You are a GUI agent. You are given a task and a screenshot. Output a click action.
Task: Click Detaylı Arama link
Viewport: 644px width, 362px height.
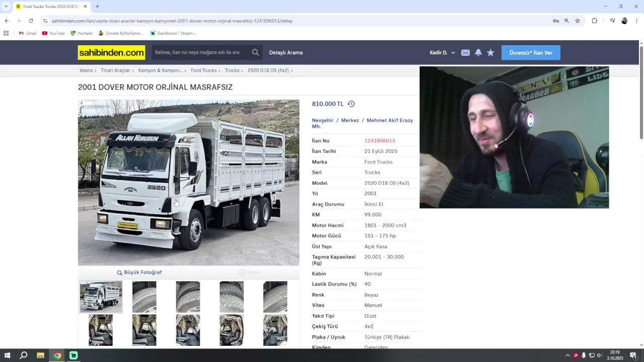pyautogui.click(x=286, y=52)
